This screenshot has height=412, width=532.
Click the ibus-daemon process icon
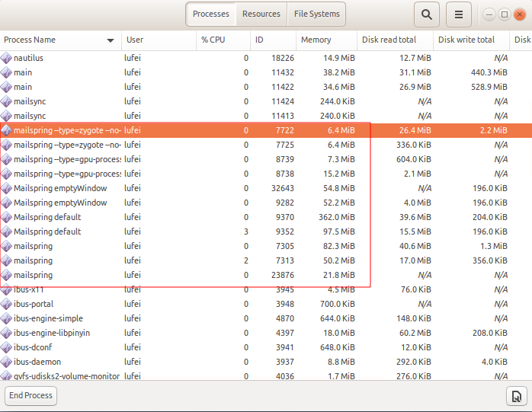pyautogui.click(x=6, y=362)
